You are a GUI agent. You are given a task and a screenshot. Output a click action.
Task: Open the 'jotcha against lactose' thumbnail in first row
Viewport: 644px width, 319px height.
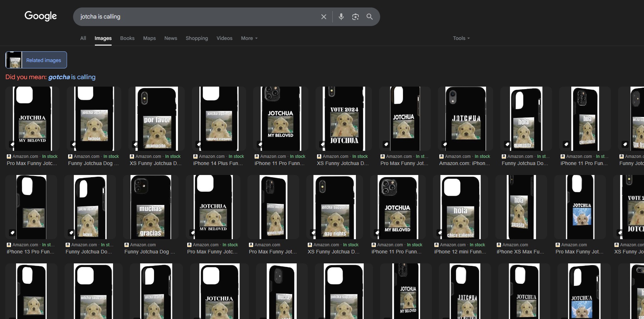(x=94, y=118)
